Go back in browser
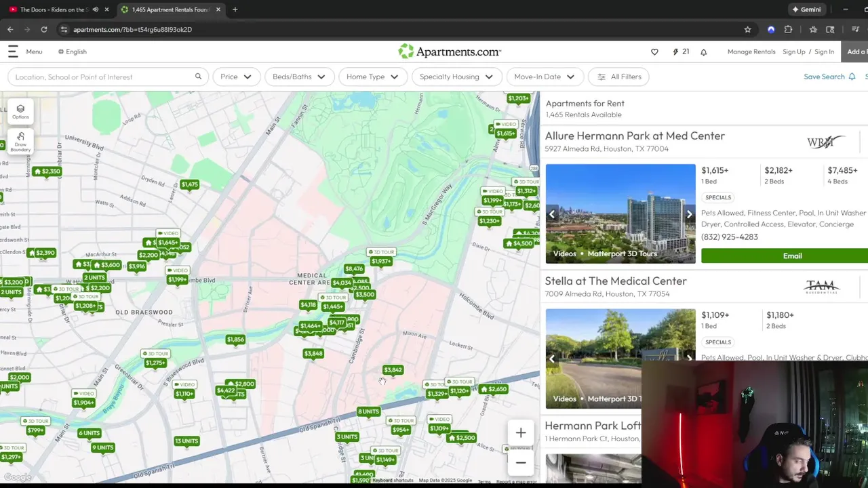The height and width of the screenshot is (488, 868). [x=10, y=29]
